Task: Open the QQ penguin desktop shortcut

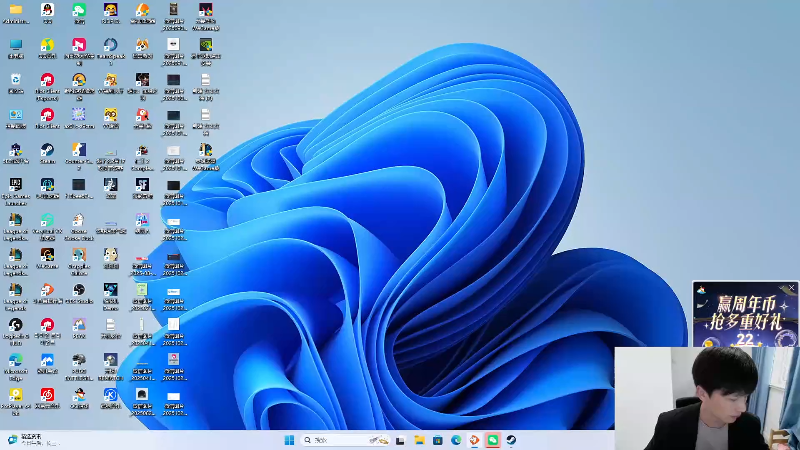Action: 47,10
